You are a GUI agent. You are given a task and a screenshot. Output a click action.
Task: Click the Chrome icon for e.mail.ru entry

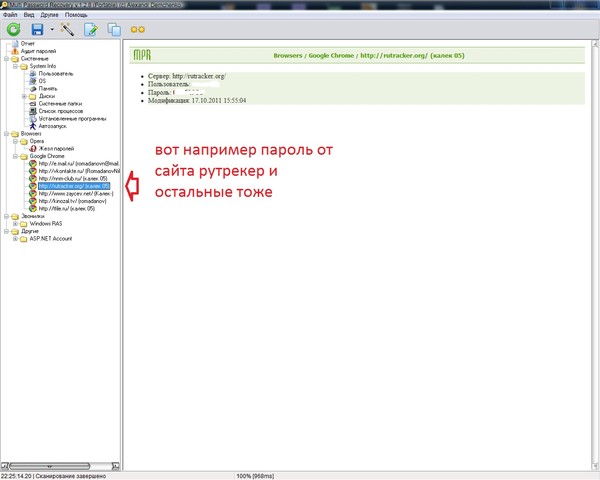coord(33,163)
